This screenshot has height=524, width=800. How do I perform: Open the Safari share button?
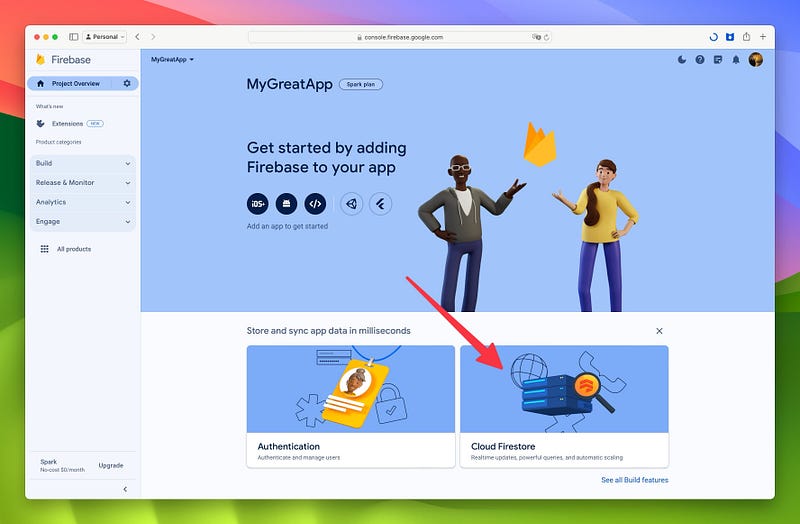(746, 37)
